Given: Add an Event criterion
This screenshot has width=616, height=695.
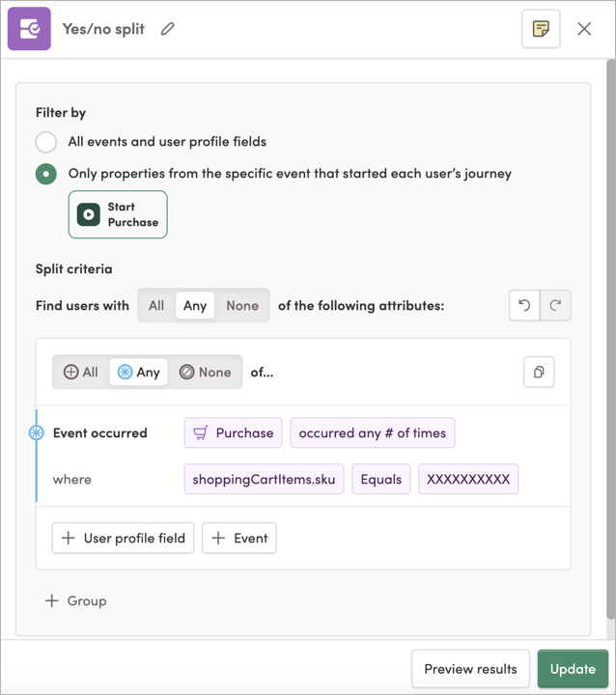Looking at the screenshot, I should [239, 538].
